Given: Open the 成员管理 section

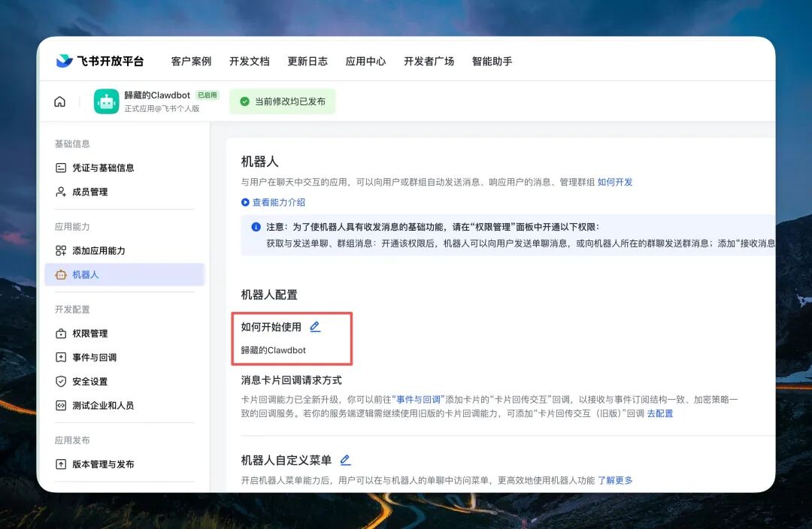Looking at the screenshot, I should 89,192.
